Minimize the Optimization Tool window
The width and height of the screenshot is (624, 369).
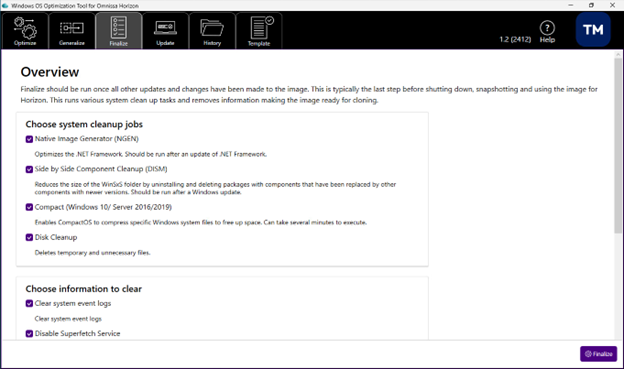click(x=571, y=5)
